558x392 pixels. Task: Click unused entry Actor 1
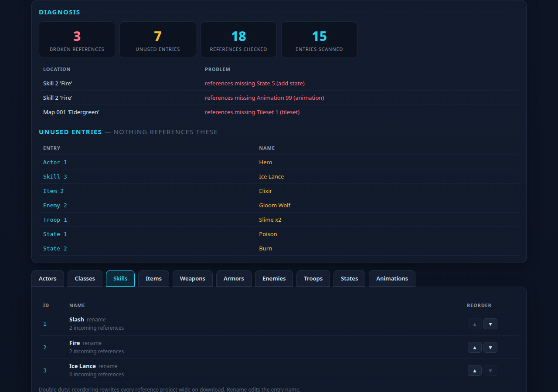point(55,162)
